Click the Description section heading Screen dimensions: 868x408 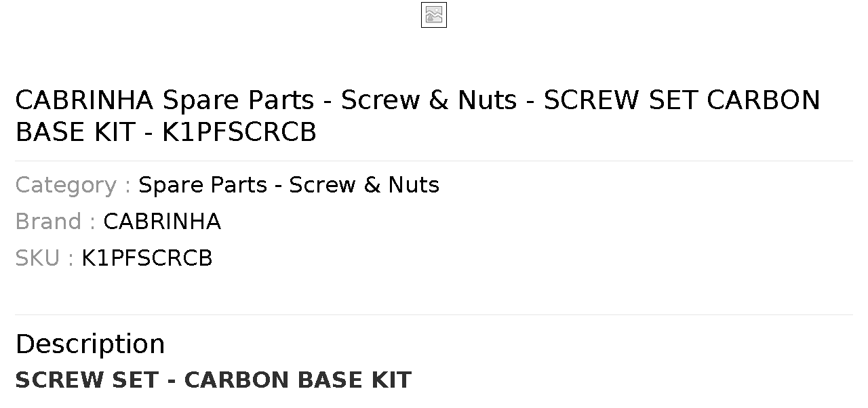pyautogui.click(x=90, y=344)
